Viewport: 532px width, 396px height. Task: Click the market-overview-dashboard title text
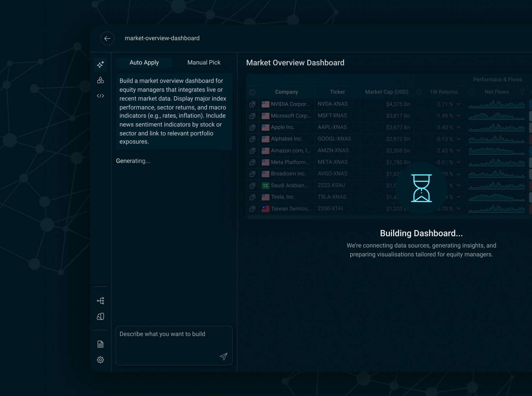[162, 38]
